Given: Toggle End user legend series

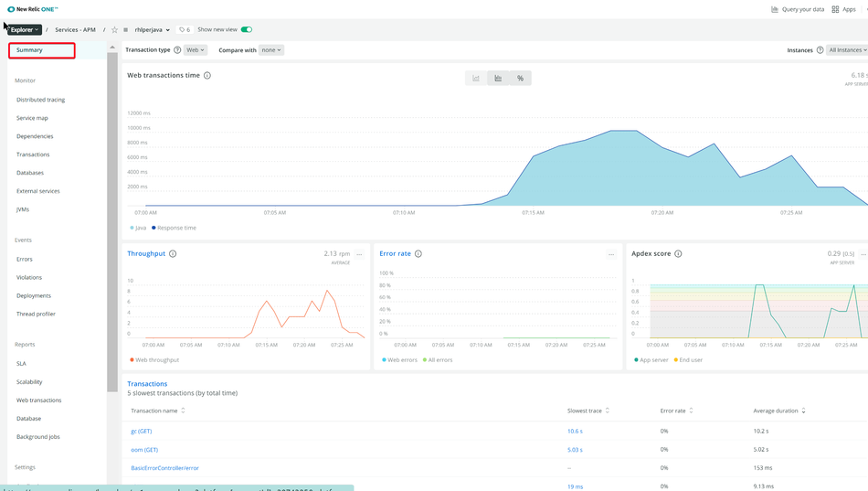Looking at the screenshot, I should point(688,360).
